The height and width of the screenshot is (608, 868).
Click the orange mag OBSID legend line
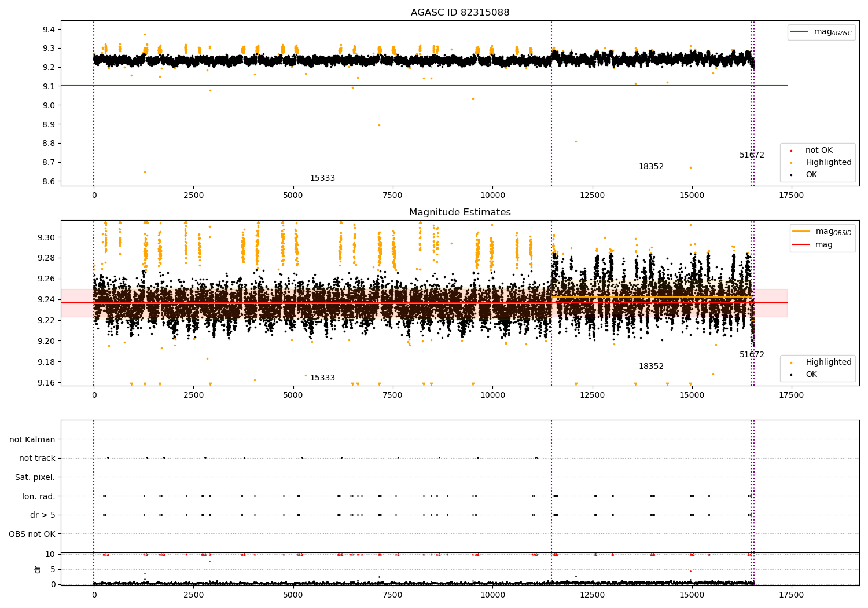(801, 232)
